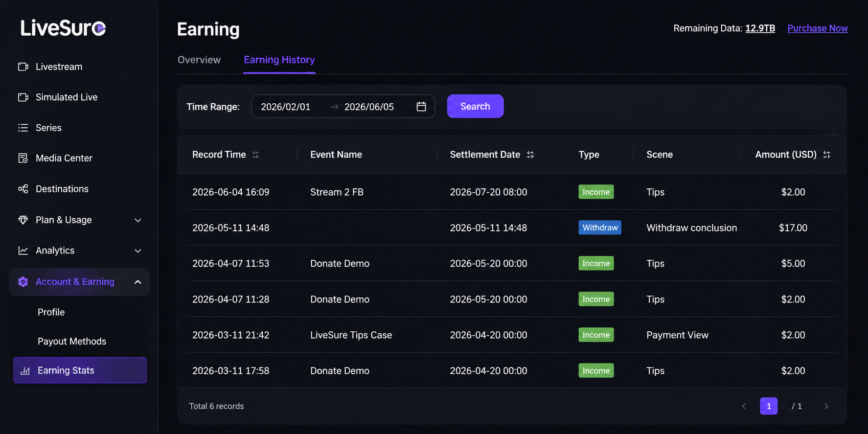Screen dimensions: 868x434
Task: Click settlement date 2026-07-20 08:00
Action: pyautogui.click(x=489, y=192)
